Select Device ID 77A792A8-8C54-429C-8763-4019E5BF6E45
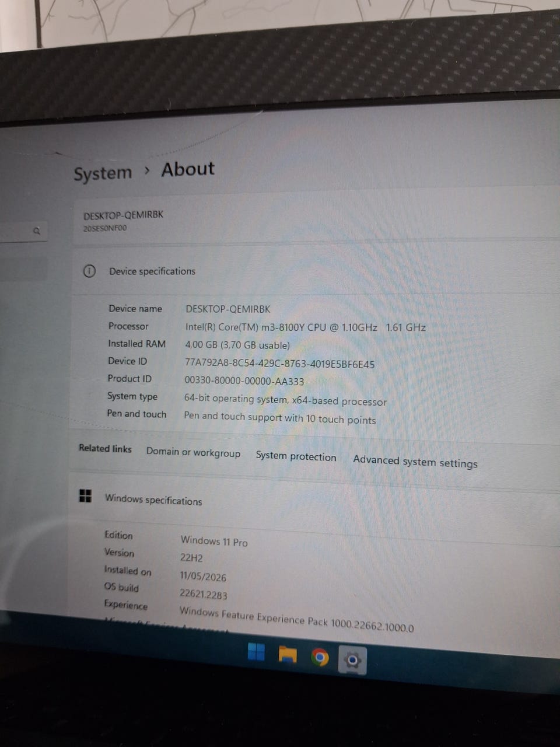This screenshot has width=560, height=747. [280, 364]
